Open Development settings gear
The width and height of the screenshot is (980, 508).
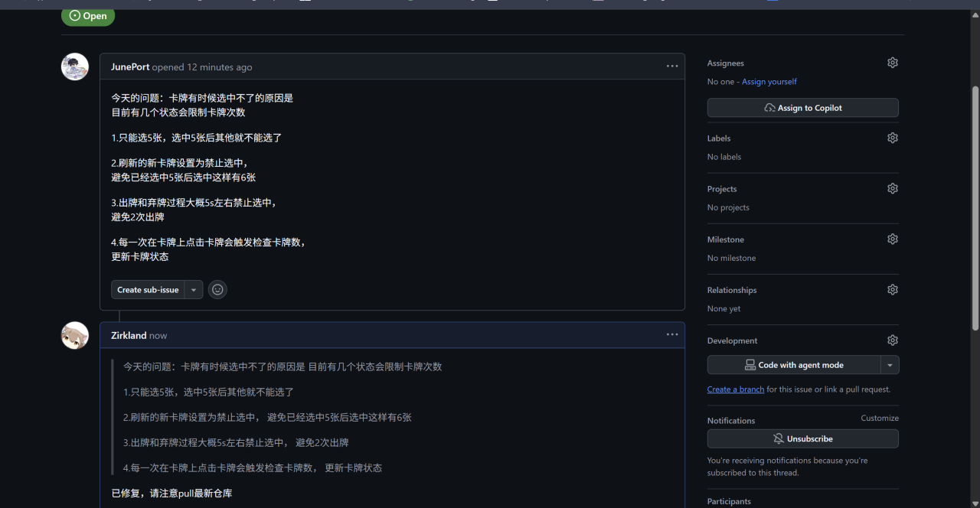(x=892, y=340)
